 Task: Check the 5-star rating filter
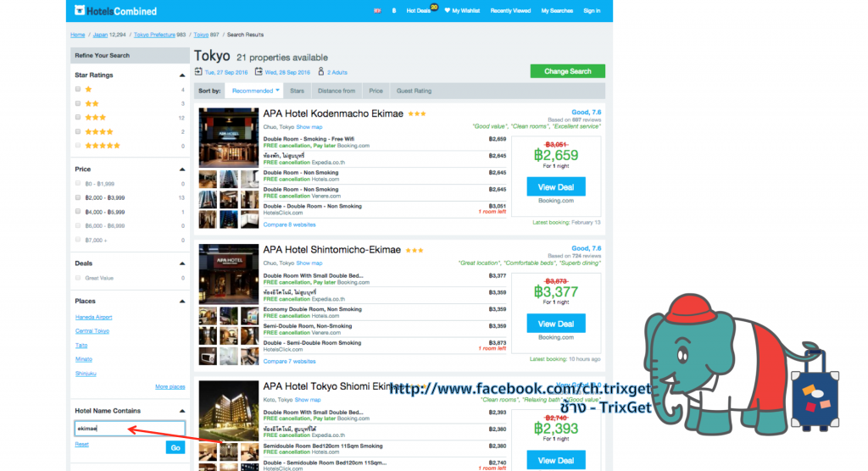click(x=78, y=146)
